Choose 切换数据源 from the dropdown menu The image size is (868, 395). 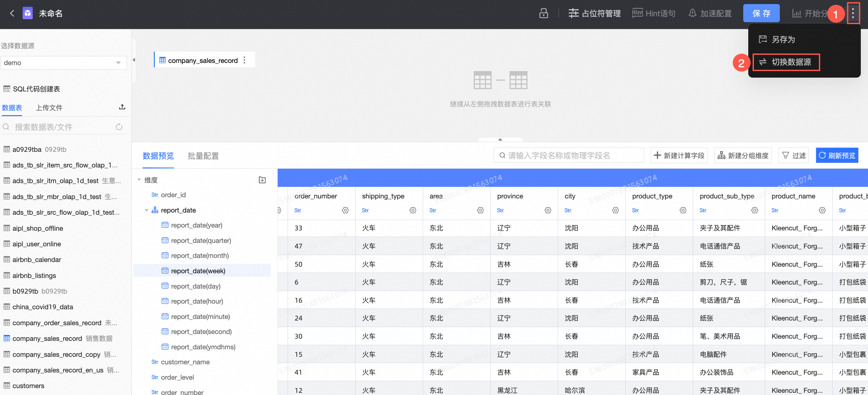(786, 62)
